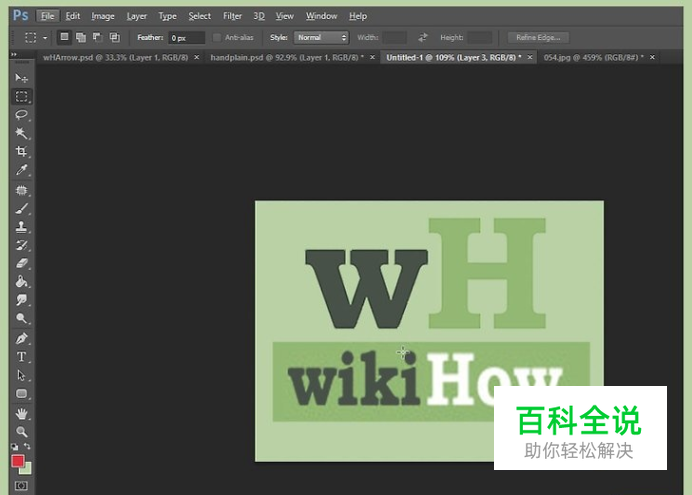Open the 3D menu

(259, 16)
